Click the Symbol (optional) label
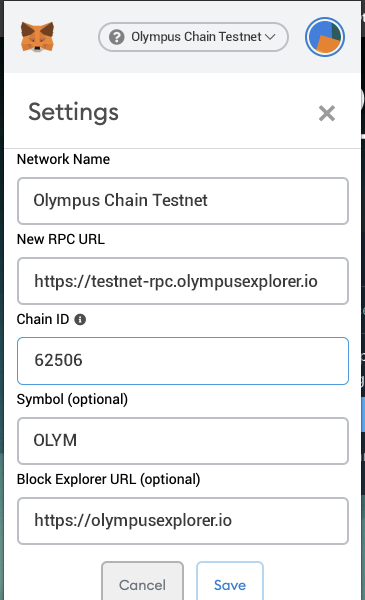The width and height of the screenshot is (365, 600). click(x=72, y=399)
